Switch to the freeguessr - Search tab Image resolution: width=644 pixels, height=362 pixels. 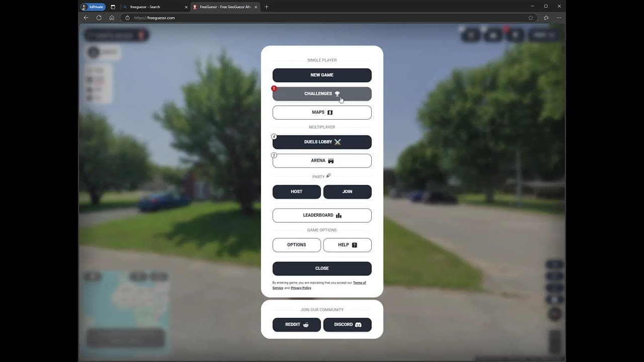pyautogui.click(x=151, y=7)
